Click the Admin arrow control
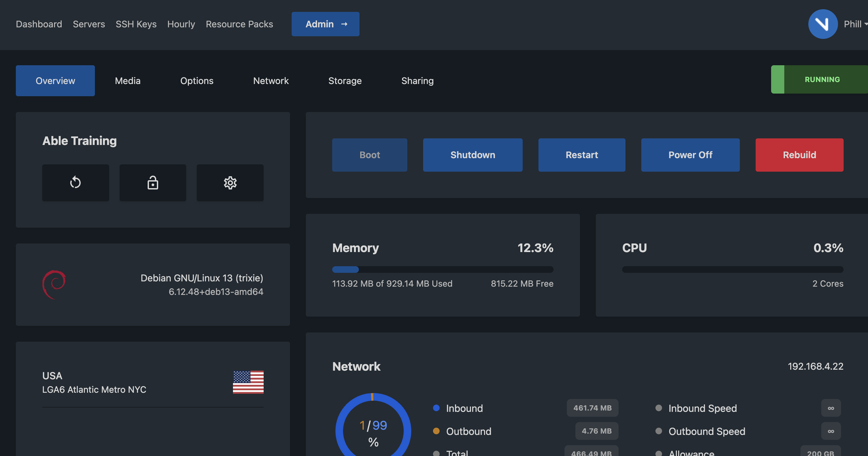Viewport: 868px width, 456px height. [345, 24]
